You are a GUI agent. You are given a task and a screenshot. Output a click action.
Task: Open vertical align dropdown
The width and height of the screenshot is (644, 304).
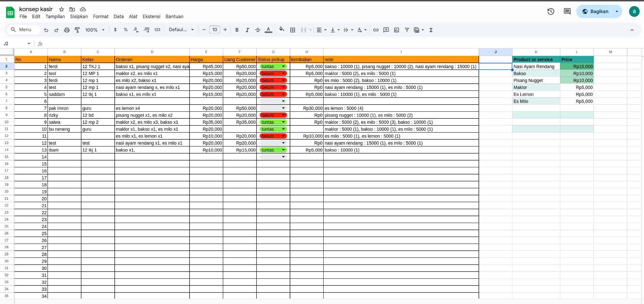coord(335,30)
